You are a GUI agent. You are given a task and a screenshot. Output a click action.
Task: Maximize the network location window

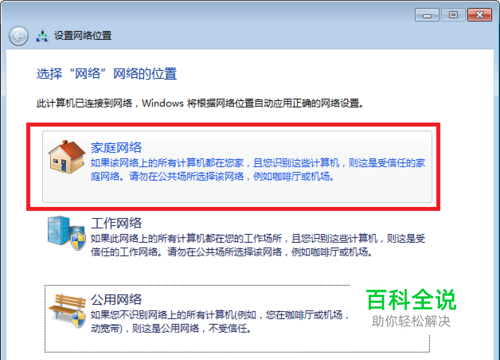(x=453, y=15)
